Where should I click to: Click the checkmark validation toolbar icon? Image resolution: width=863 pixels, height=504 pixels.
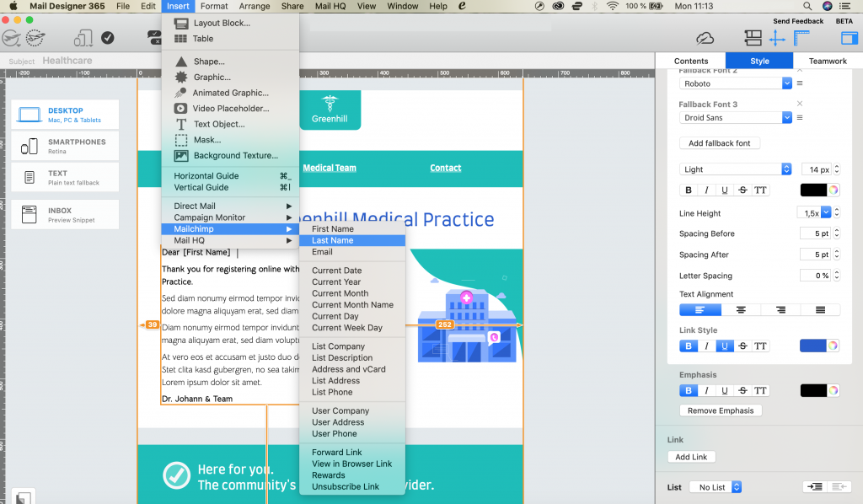108,37
